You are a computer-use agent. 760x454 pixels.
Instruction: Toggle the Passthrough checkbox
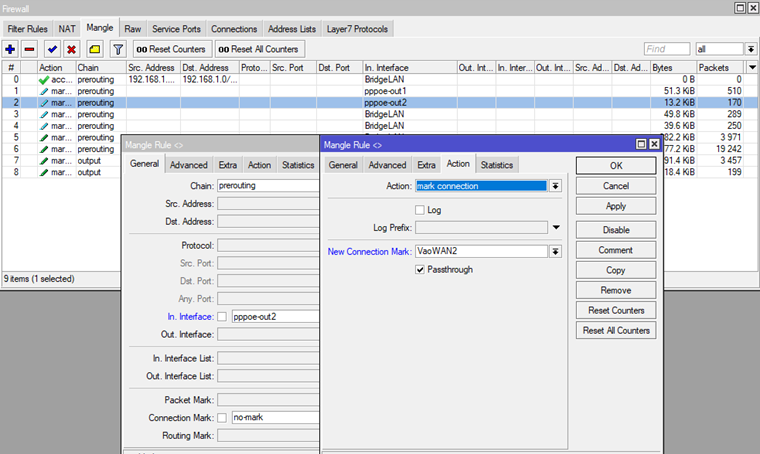coord(421,269)
